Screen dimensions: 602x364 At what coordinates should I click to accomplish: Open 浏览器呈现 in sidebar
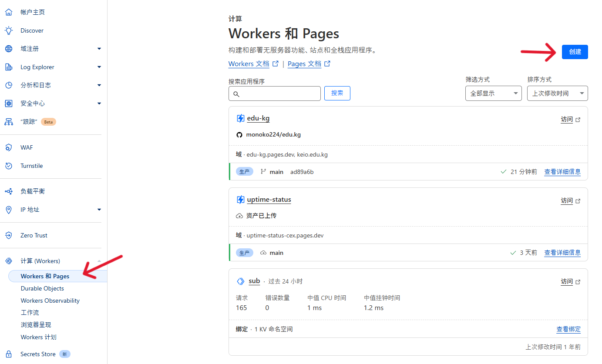pyautogui.click(x=36, y=325)
